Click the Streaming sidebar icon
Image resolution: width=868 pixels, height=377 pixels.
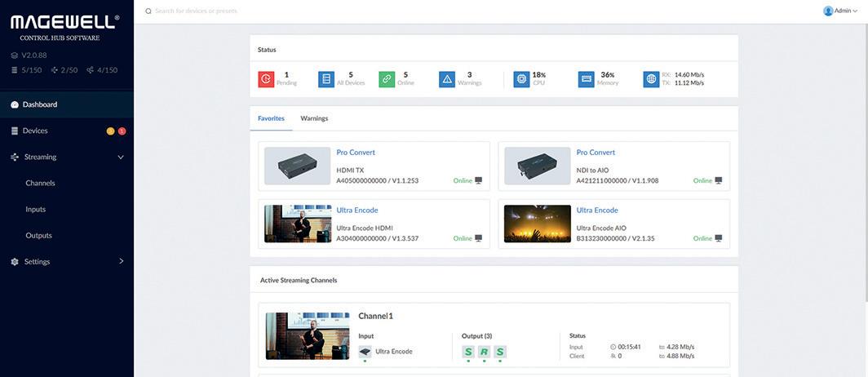(x=15, y=157)
